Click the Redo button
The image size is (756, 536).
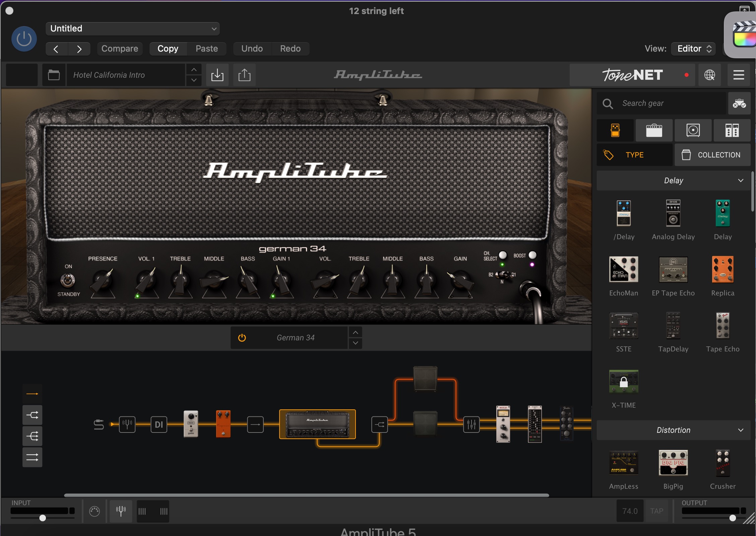tap(290, 49)
